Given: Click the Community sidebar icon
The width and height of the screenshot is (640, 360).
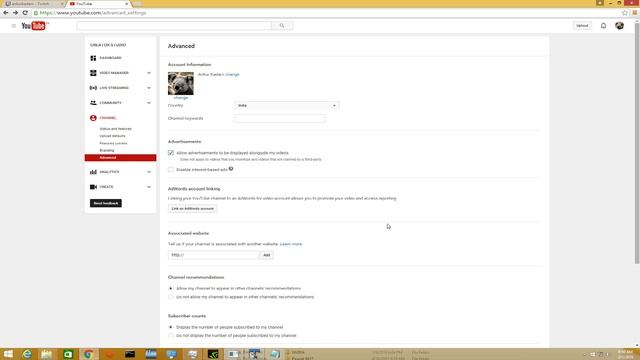Looking at the screenshot, I should [93, 103].
